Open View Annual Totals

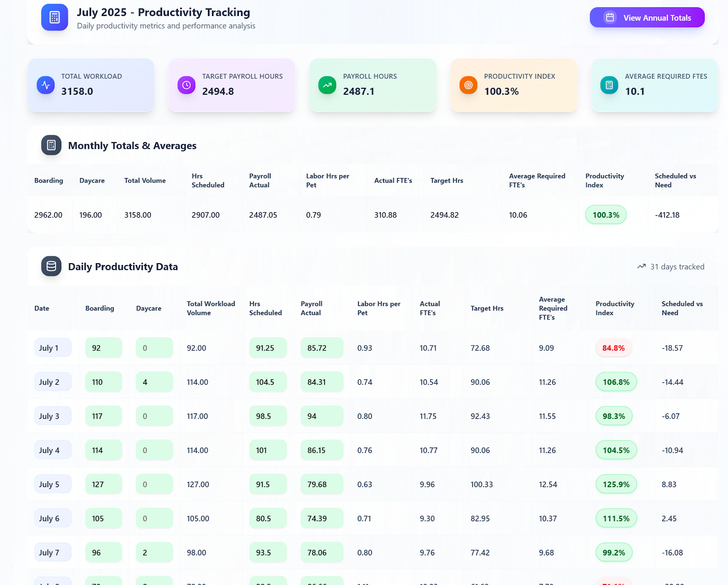[x=647, y=17]
